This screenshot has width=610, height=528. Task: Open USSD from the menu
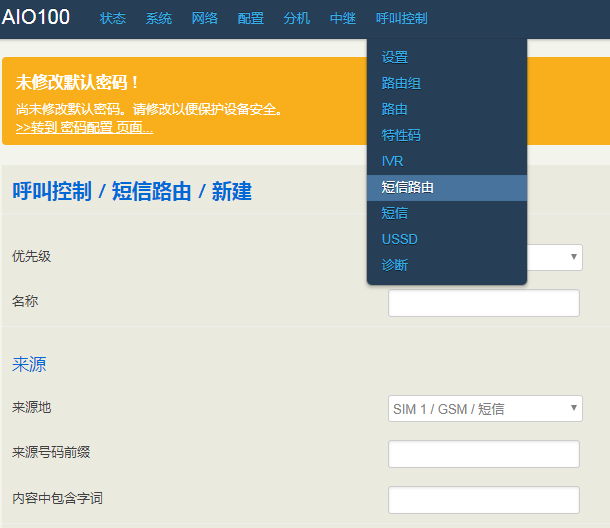tap(447, 239)
